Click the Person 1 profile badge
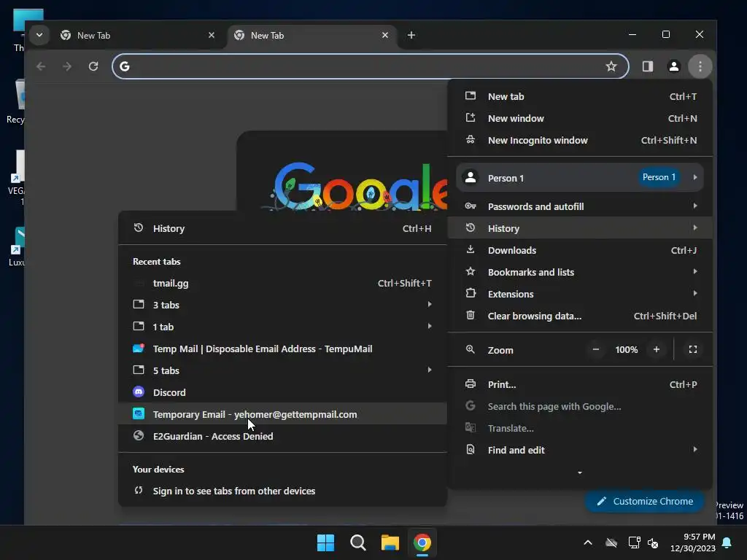 (x=659, y=177)
